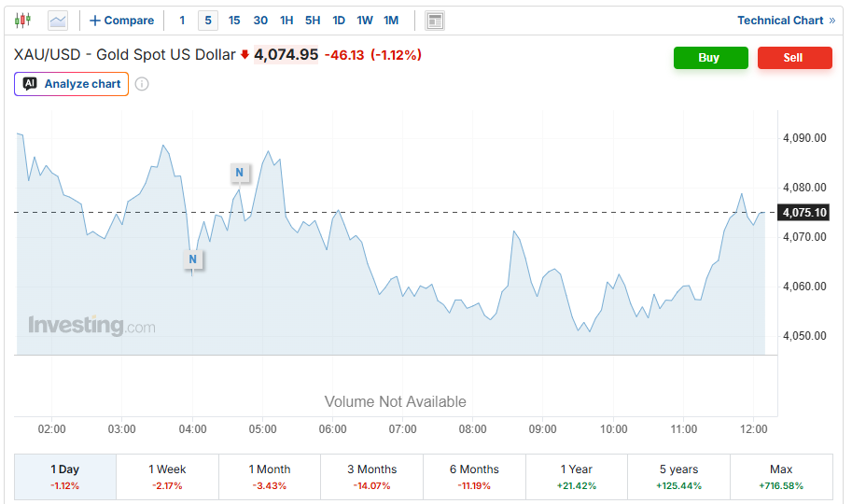The width and height of the screenshot is (852, 504).
Task: Choose the 1H chart interval
Action: [x=286, y=21]
